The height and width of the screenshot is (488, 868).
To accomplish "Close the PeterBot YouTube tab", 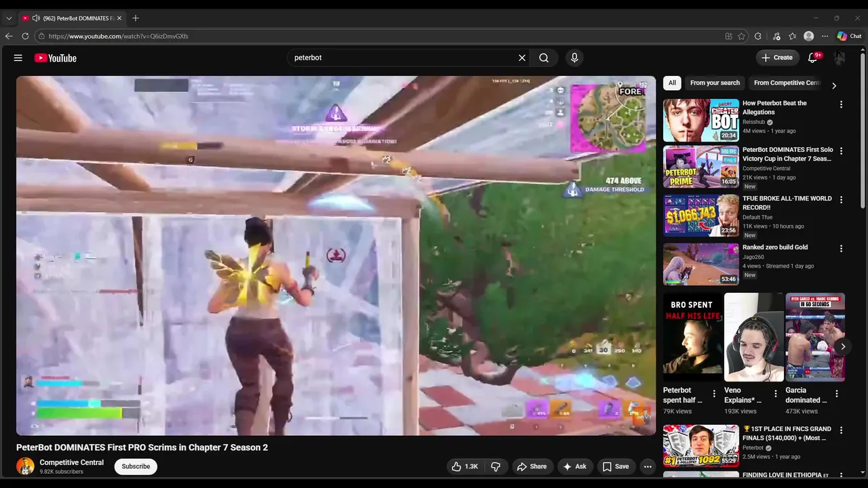I will point(119,18).
